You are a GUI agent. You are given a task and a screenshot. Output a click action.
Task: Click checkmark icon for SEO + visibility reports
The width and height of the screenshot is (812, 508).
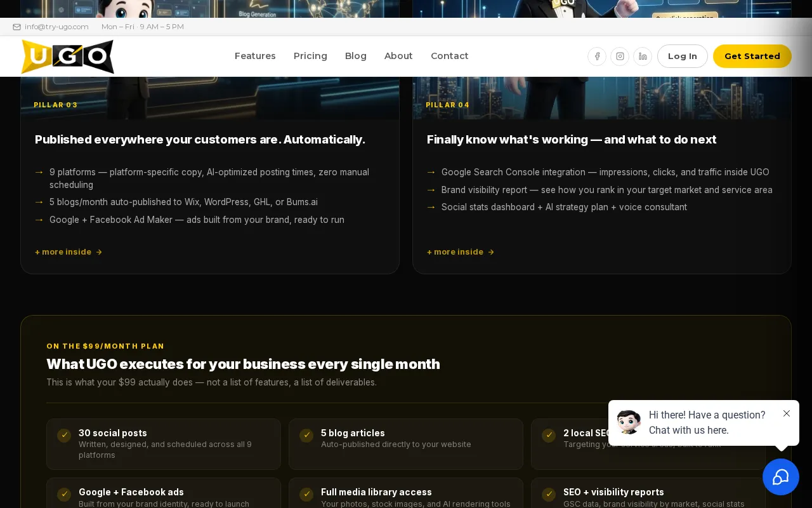coord(549,494)
